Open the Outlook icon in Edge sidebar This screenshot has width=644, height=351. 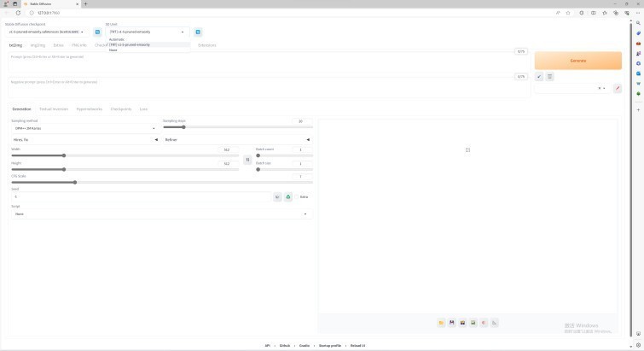pos(638,73)
